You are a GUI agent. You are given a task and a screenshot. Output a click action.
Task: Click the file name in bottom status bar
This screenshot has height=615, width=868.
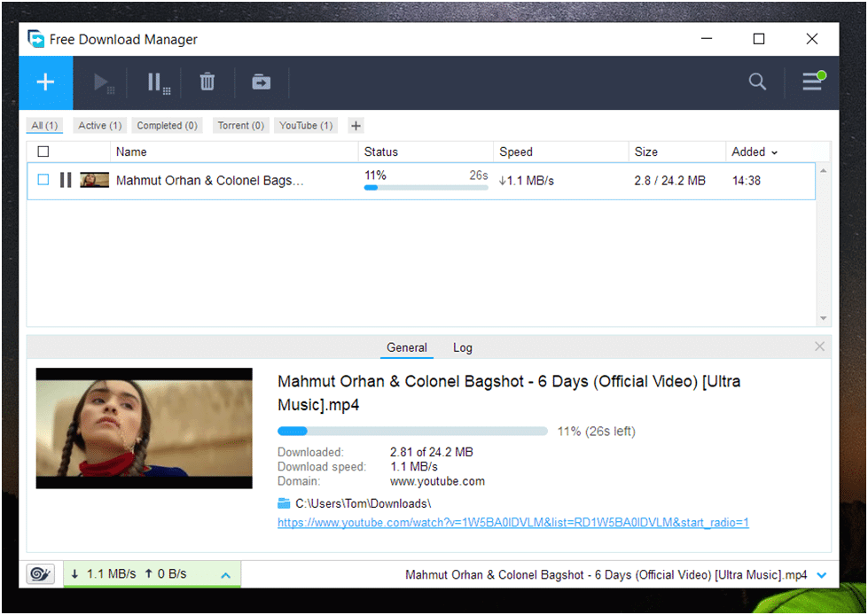606,575
